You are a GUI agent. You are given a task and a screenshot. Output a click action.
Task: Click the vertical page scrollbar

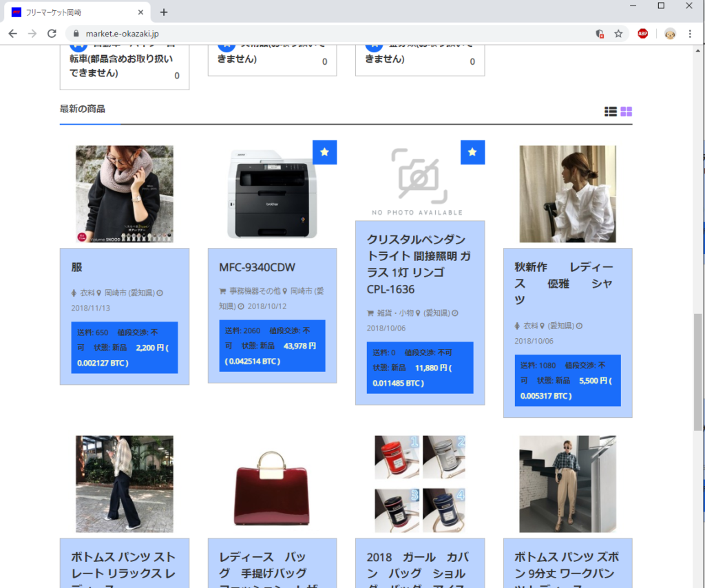click(x=697, y=372)
